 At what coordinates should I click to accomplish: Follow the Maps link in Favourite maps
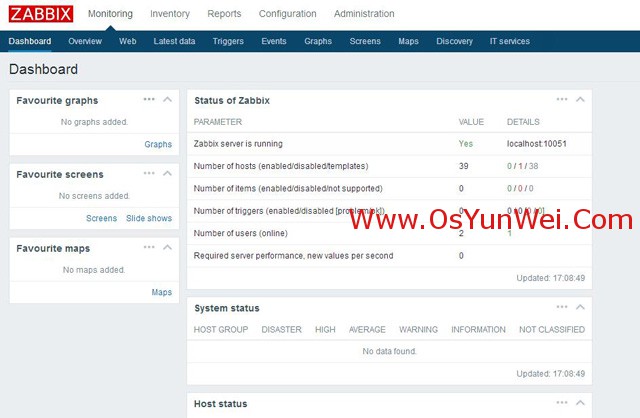162,292
